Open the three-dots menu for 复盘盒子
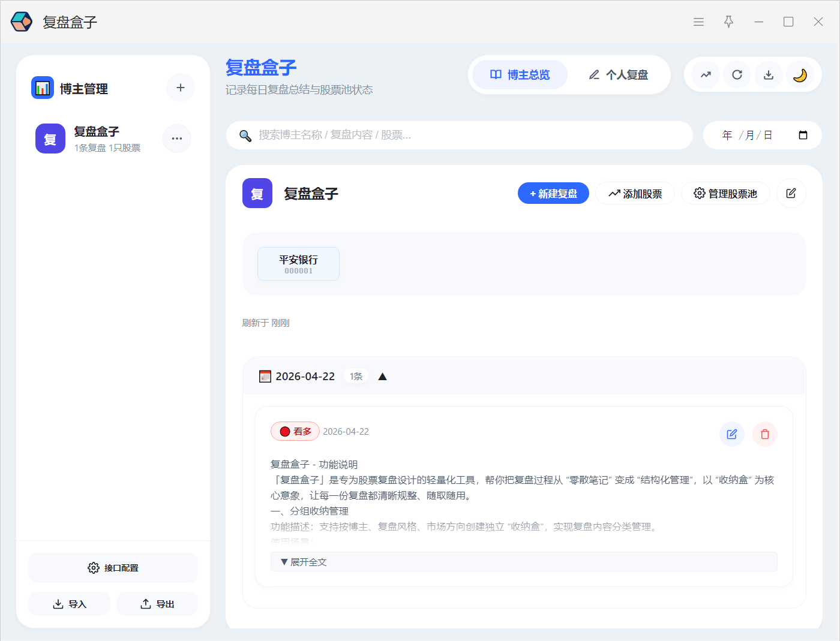Viewport: 840px width, 641px height. pyautogui.click(x=177, y=139)
